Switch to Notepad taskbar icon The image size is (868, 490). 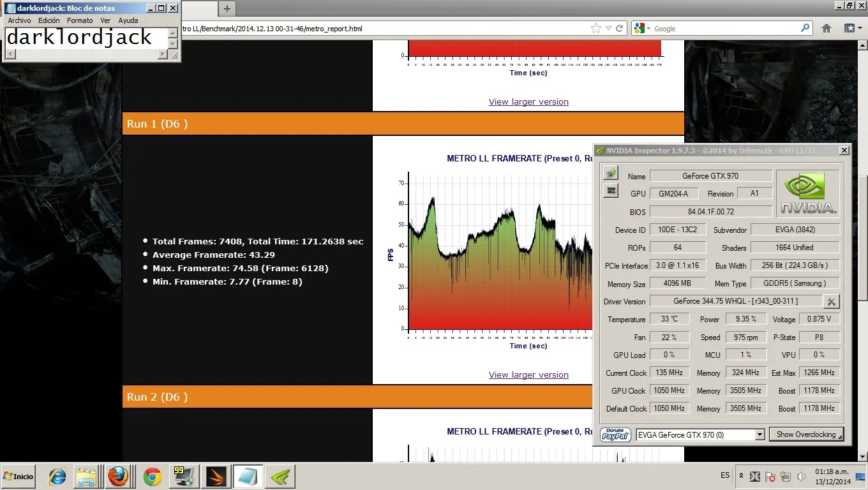point(247,477)
